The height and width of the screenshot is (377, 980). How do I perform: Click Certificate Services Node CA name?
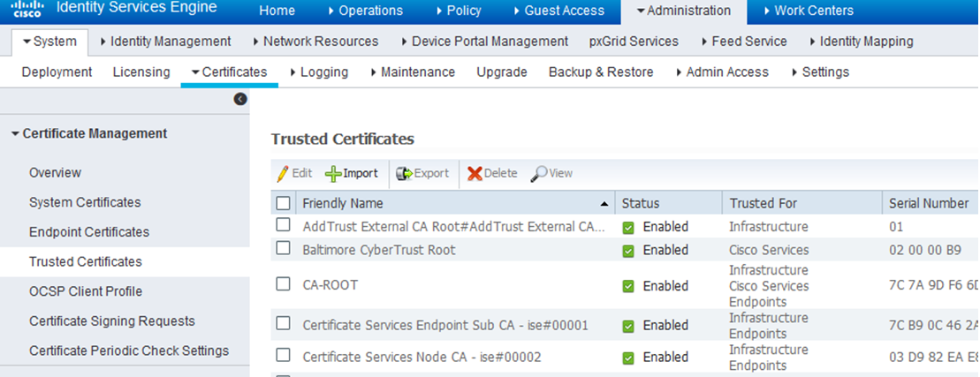point(422,358)
